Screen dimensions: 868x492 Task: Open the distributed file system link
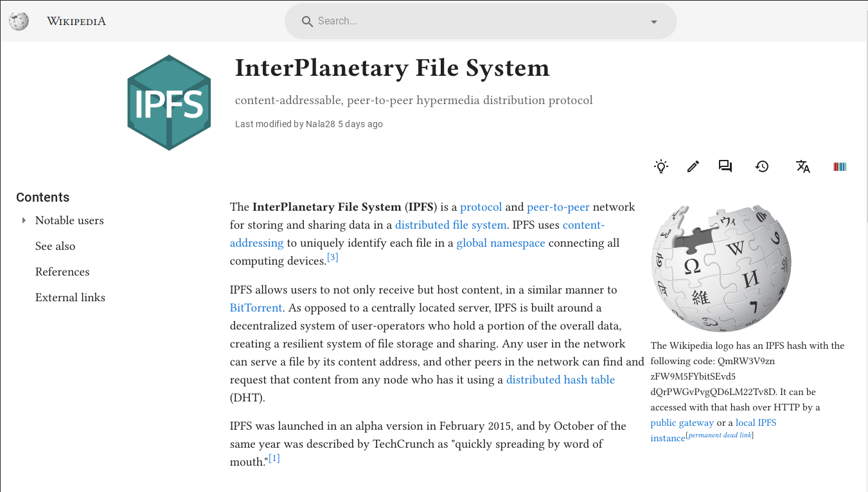coord(451,225)
